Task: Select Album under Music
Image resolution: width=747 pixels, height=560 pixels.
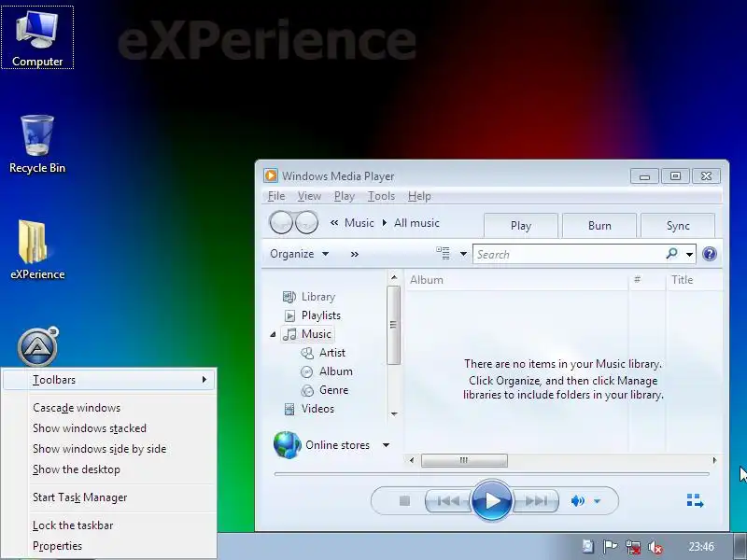Action: [x=328, y=371]
